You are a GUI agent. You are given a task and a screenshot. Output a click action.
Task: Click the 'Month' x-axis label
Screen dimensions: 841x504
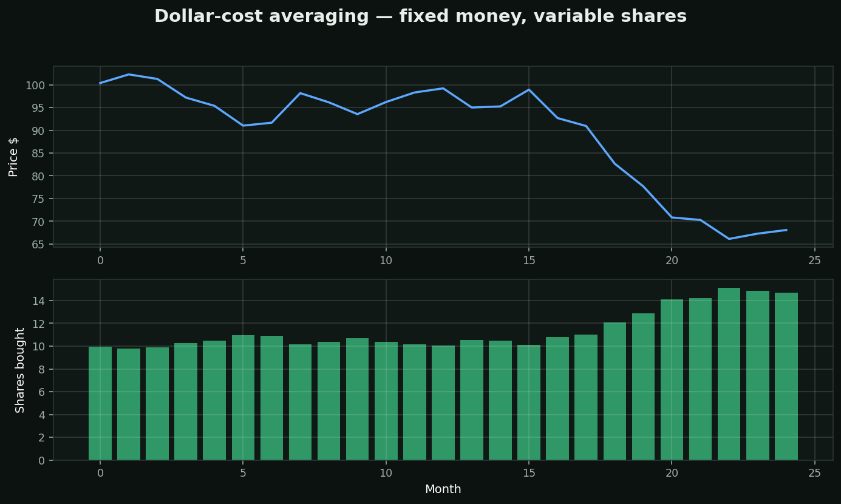(443, 489)
